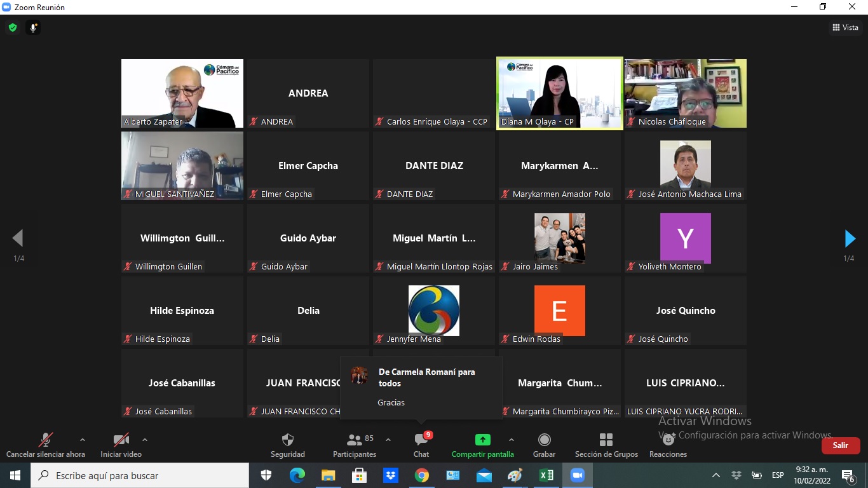This screenshot has height=488, width=868.
Task: Select Diana M Olaya's video tile
Action: coord(560,93)
